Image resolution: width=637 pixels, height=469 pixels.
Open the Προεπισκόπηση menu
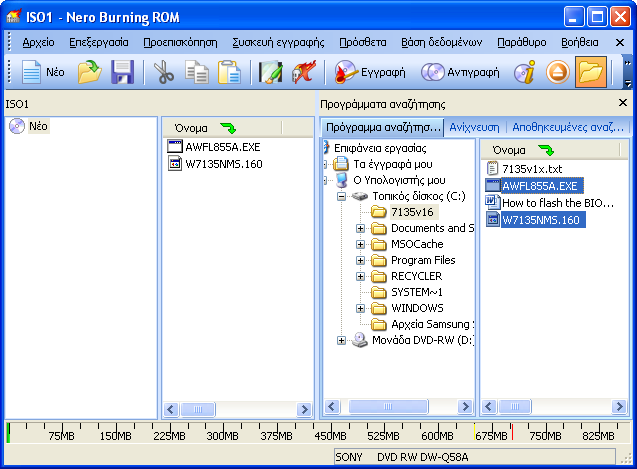coord(180,42)
